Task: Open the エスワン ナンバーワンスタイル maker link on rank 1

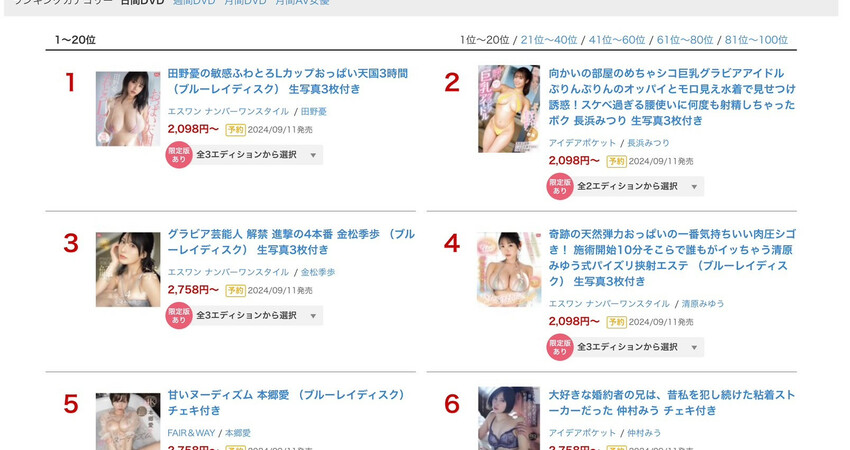Action: coord(228,112)
